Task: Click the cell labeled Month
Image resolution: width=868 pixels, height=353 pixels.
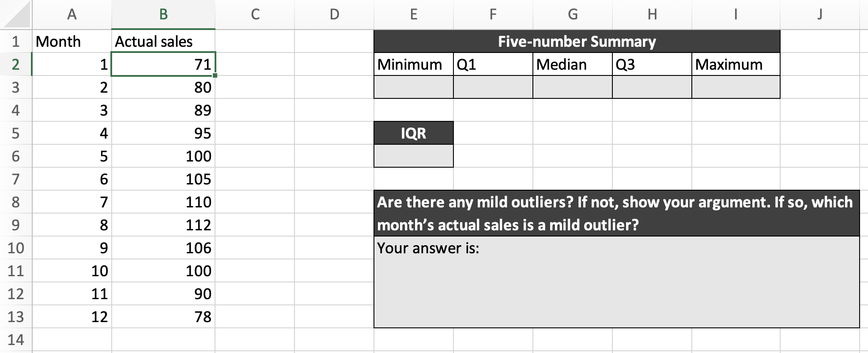Action: coord(72,41)
